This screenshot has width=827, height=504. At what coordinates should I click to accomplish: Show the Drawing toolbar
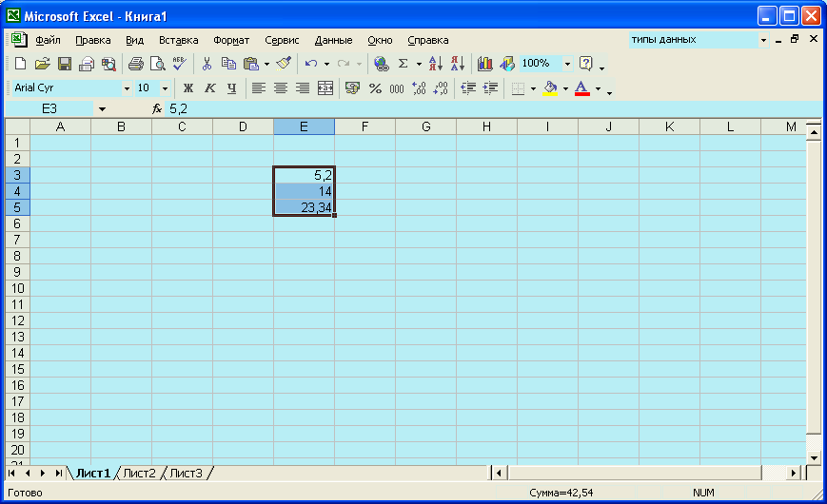point(507,64)
